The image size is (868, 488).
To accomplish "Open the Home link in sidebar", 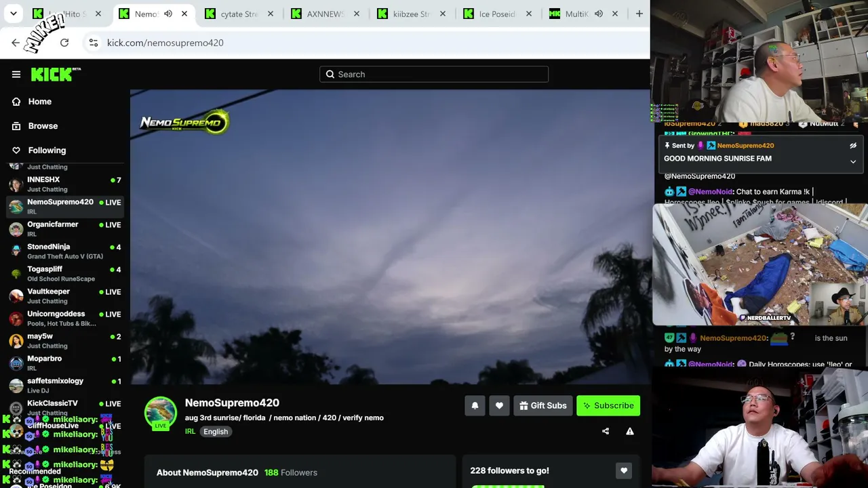I will coord(40,102).
